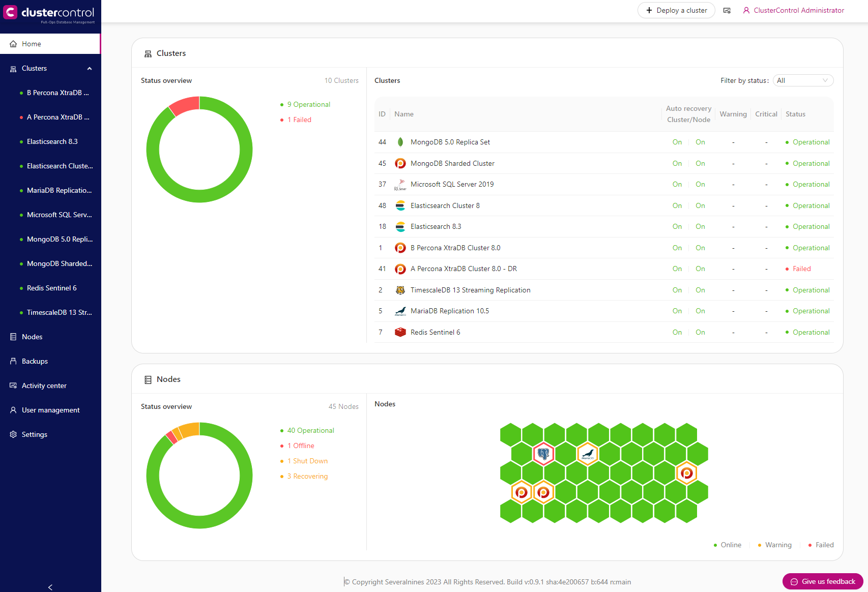Toggle Node auto recovery for Redis Sentinel 6
The height and width of the screenshot is (592, 868).
point(700,332)
